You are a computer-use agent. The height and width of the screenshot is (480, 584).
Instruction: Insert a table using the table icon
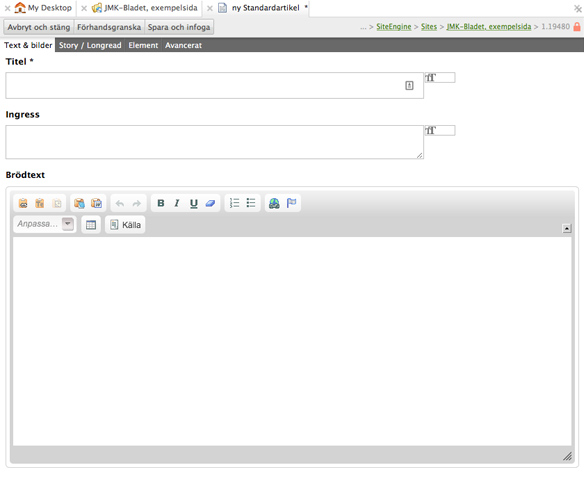coord(91,225)
